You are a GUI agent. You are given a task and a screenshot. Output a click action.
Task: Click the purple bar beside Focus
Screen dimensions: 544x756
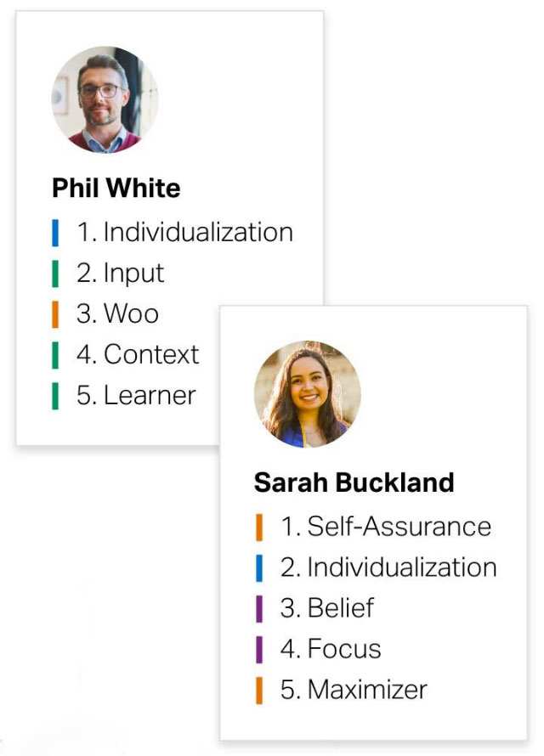click(259, 649)
